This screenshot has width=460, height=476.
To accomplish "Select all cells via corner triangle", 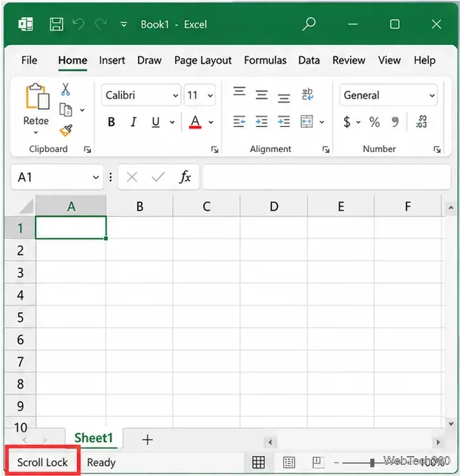I will (26, 206).
